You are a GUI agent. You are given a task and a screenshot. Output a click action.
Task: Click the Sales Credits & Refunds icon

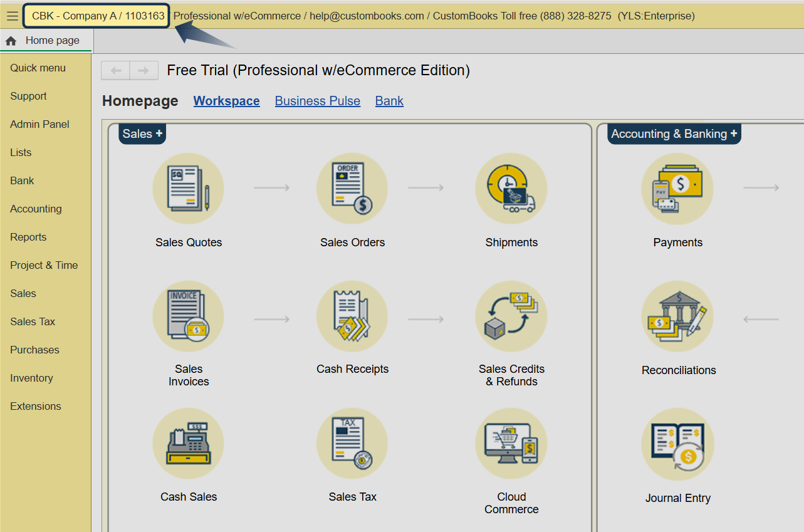[x=511, y=316]
